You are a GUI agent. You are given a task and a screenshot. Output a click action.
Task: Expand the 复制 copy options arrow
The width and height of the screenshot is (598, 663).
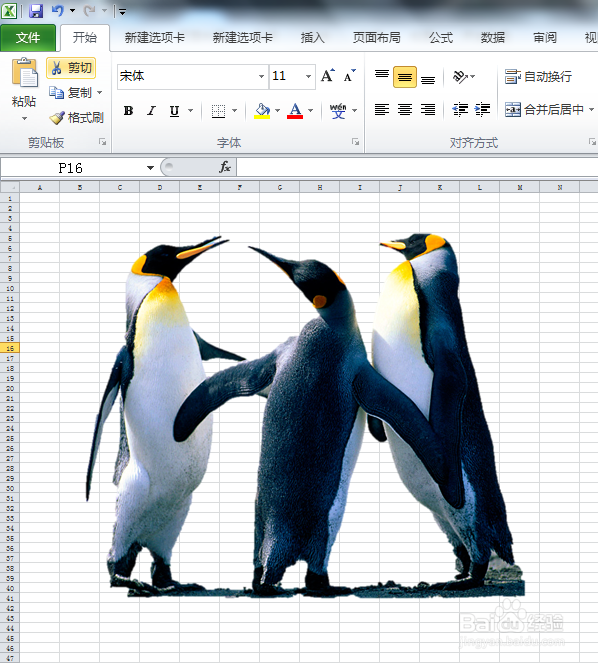(x=100, y=92)
